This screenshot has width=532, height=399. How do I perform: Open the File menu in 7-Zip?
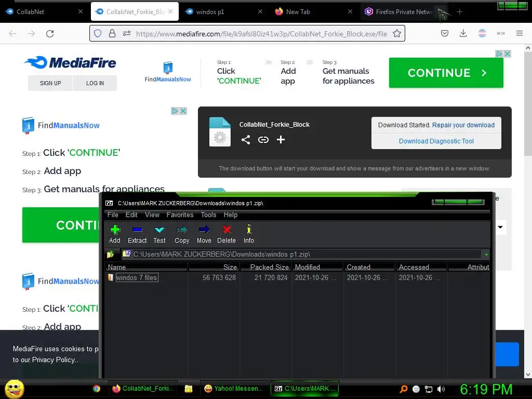click(113, 215)
